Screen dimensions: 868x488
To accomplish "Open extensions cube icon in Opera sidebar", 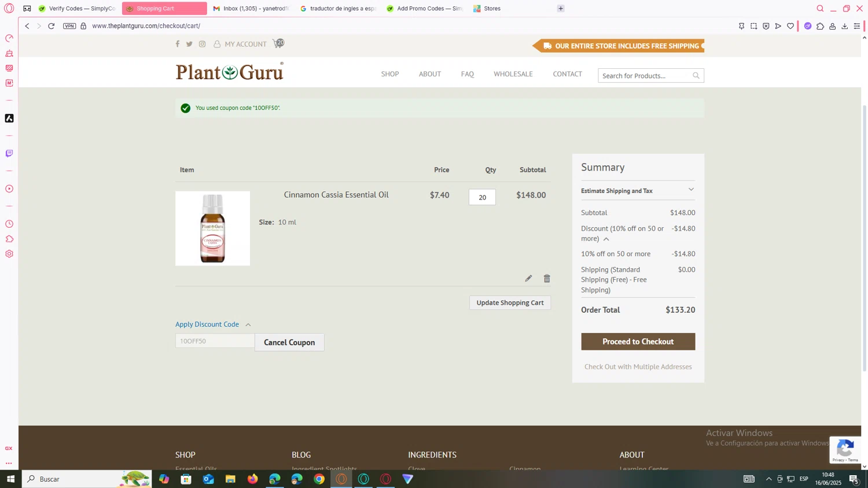I will (x=9, y=239).
